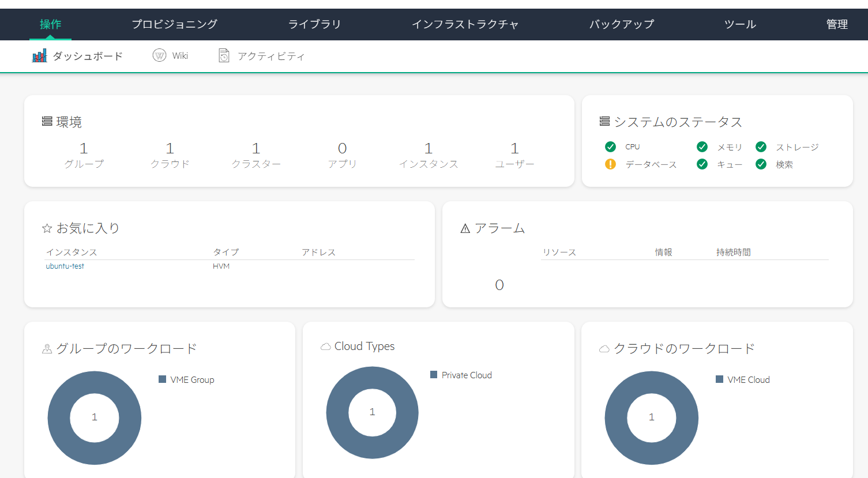The image size is (868, 478).
Task: Click the Cloud Types cloud icon
Action: pos(326,347)
